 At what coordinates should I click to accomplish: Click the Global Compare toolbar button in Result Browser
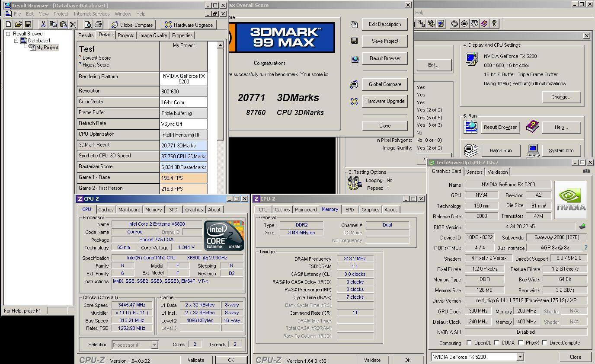[132, 25]
